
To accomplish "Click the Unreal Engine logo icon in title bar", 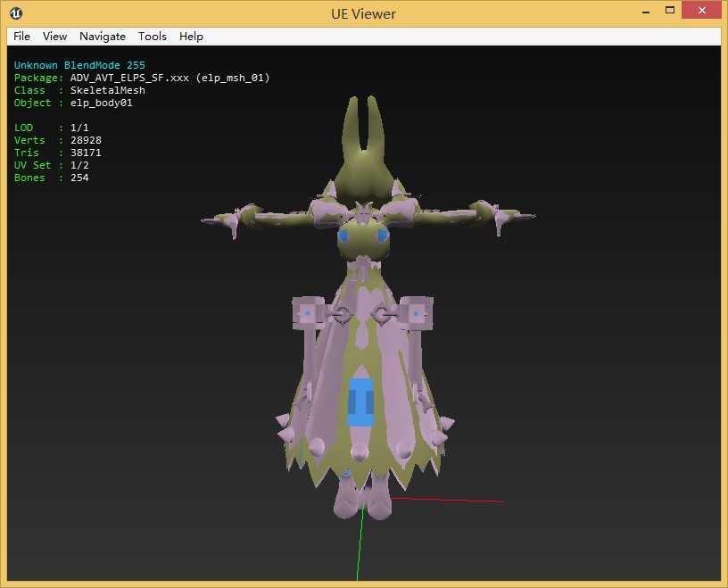I will 16,13.
